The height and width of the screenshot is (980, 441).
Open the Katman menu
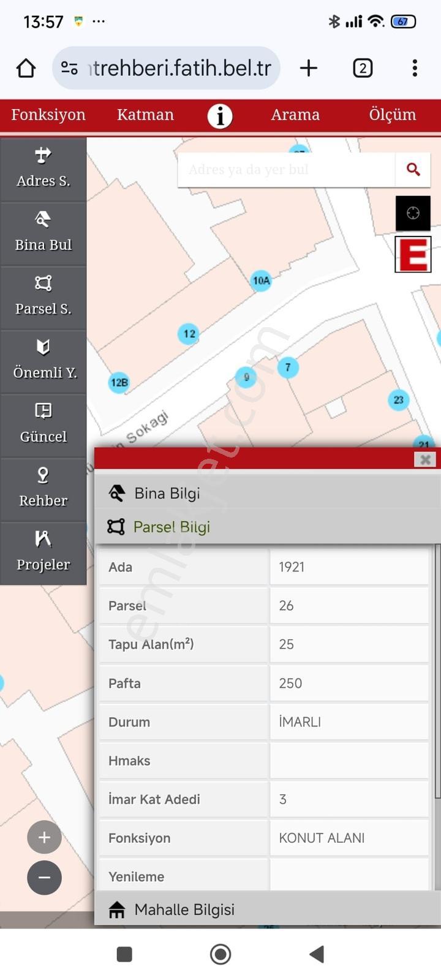[145, 115]
